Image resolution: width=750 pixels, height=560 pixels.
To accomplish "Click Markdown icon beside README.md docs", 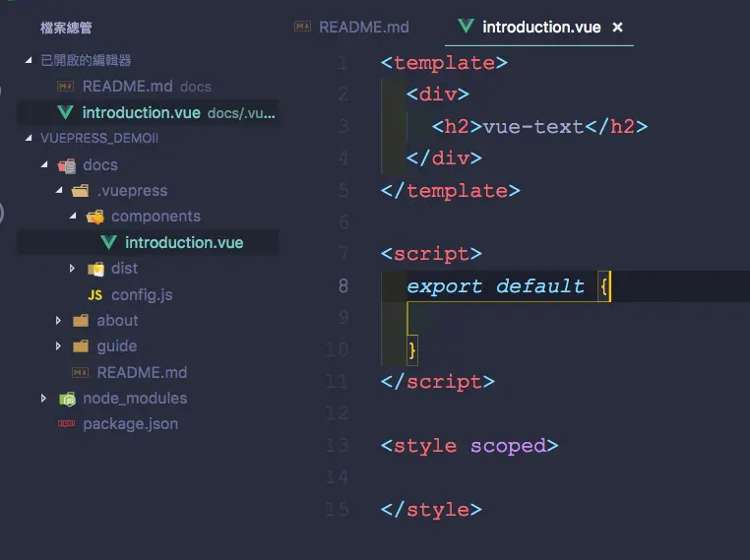I will 66,86.
